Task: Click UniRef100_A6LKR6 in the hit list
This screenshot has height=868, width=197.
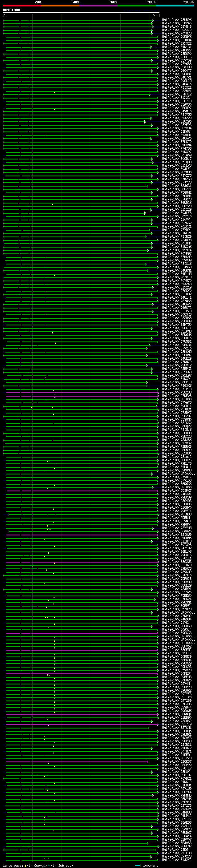Action: (177, 460)
